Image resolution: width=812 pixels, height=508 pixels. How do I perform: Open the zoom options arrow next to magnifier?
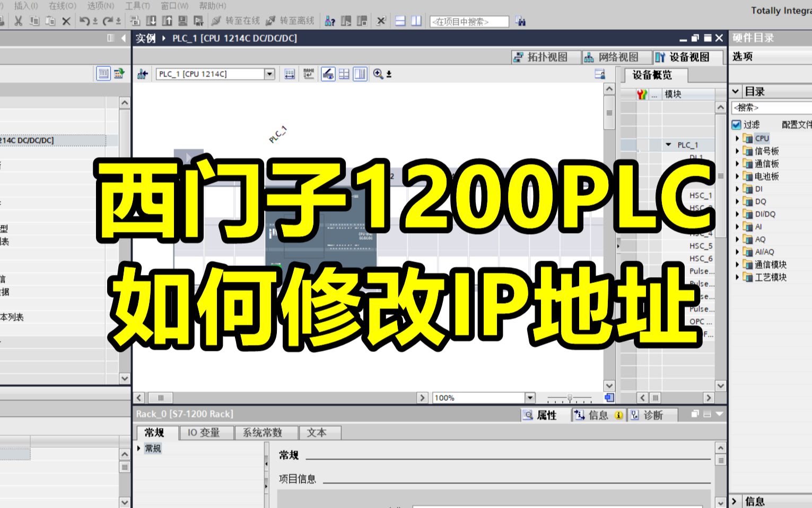tap(389, 74)
